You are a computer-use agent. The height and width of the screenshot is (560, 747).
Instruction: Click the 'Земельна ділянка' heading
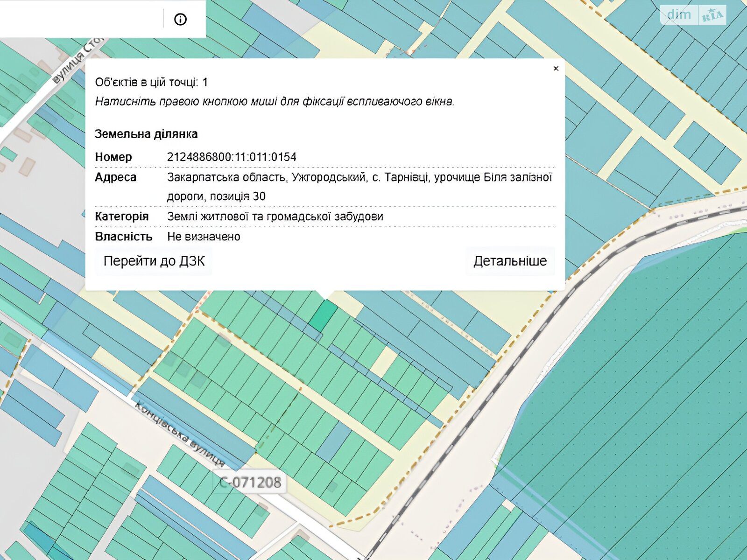[x=146, y=134]
